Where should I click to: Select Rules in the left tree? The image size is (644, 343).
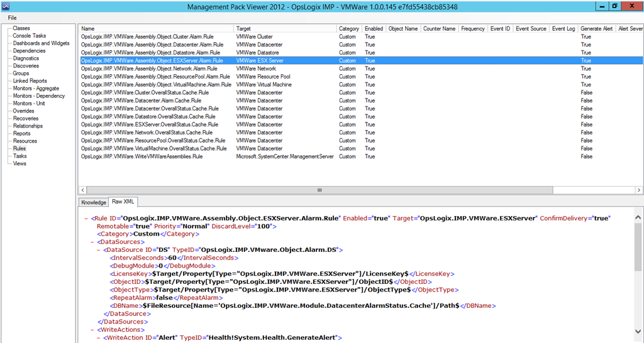pyautogui.click(x=20, y=149)
